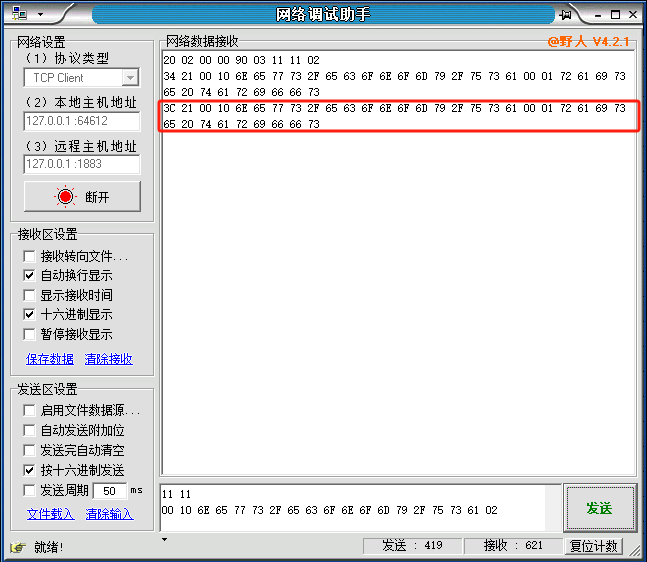Viewport: 647px width, 562px height.
Task: Toggle 按十六进制发送 checkbox
Action: pyautogui.click(x=29, y=470)
